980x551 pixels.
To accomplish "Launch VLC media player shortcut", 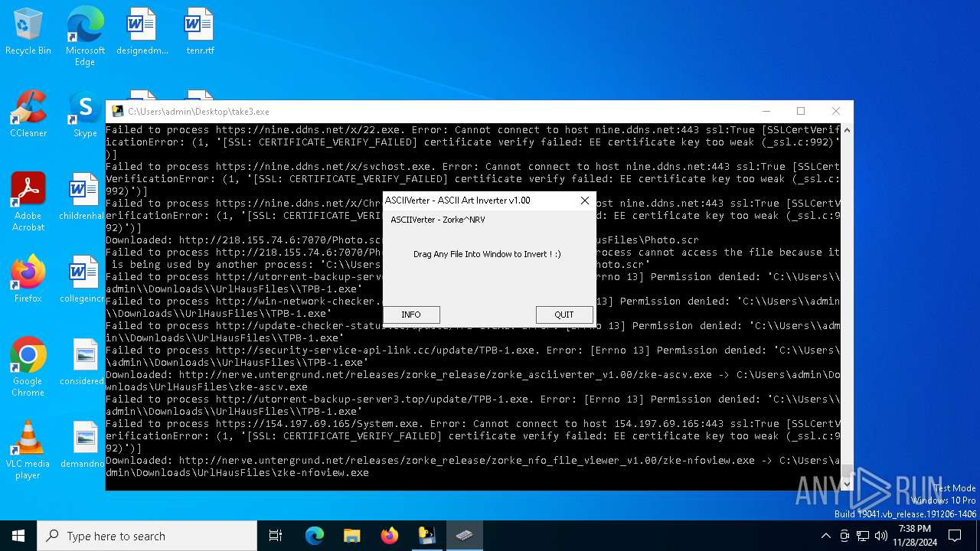I will click(28, 451).
